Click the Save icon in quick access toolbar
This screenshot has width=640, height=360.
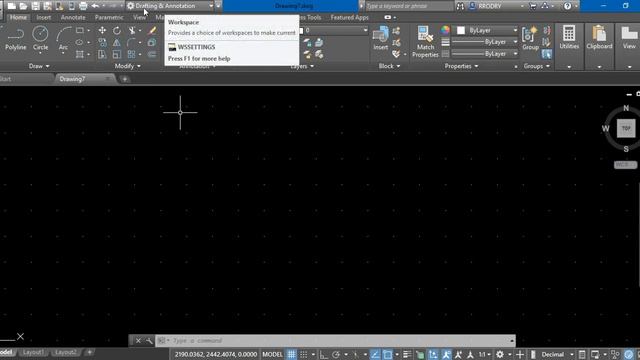pos(36,6)
